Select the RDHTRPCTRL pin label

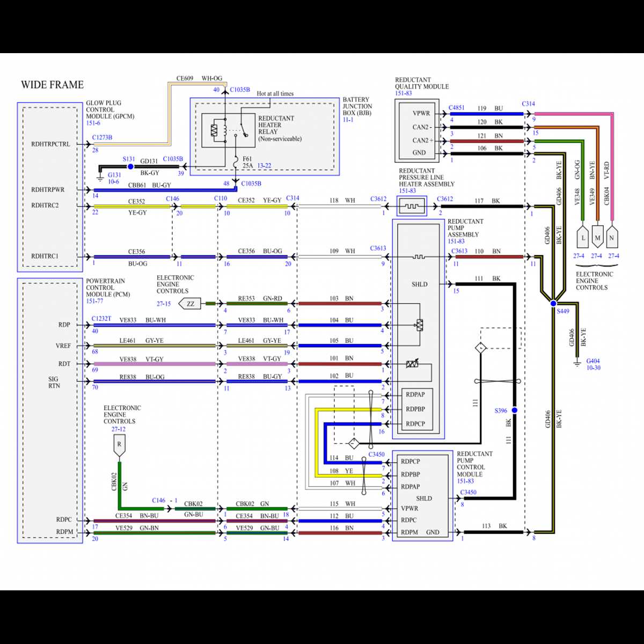(50, 144)
